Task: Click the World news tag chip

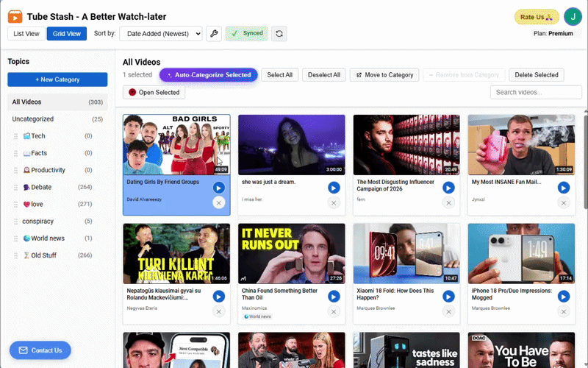Action: click(257, 316)
